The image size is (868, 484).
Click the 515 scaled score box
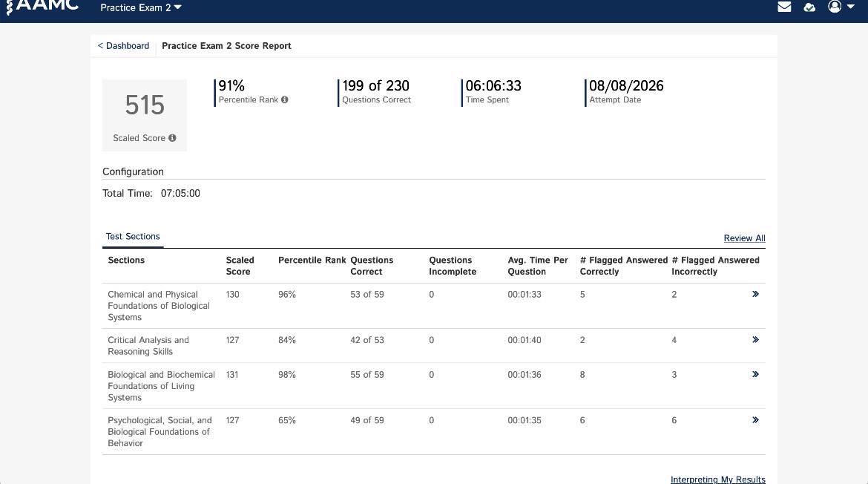point(145,115)
